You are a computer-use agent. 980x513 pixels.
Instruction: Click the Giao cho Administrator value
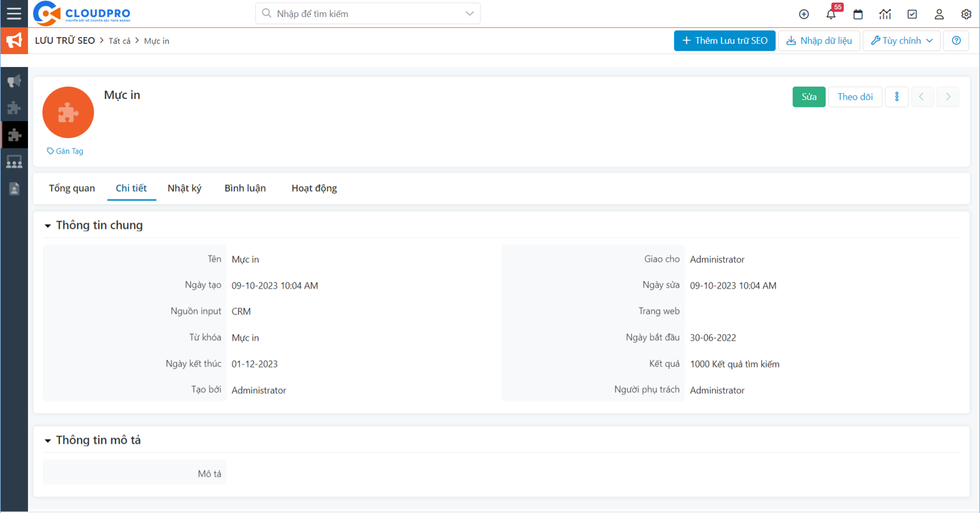(x=717, y=259)
